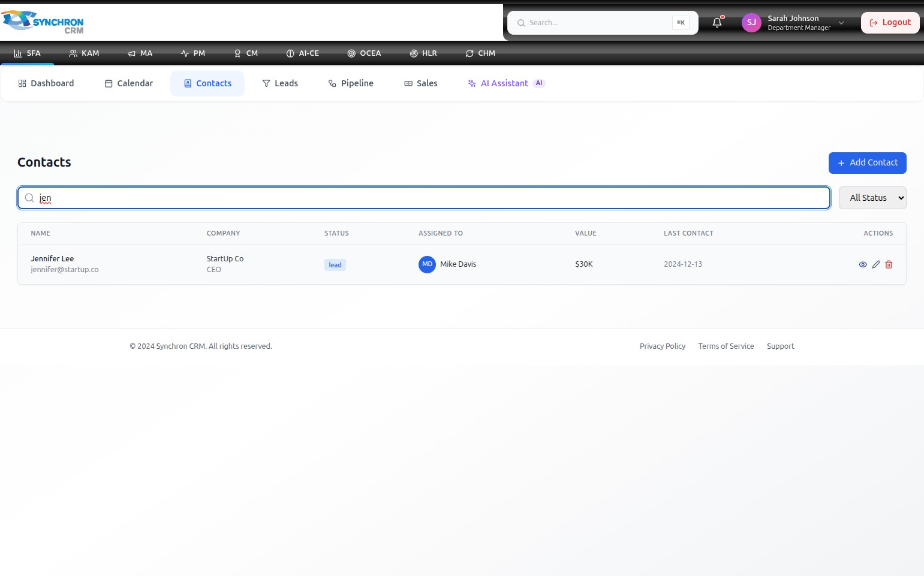924x576 pixels.
Task: Click the Add Contact button
Action: [868, 163]
